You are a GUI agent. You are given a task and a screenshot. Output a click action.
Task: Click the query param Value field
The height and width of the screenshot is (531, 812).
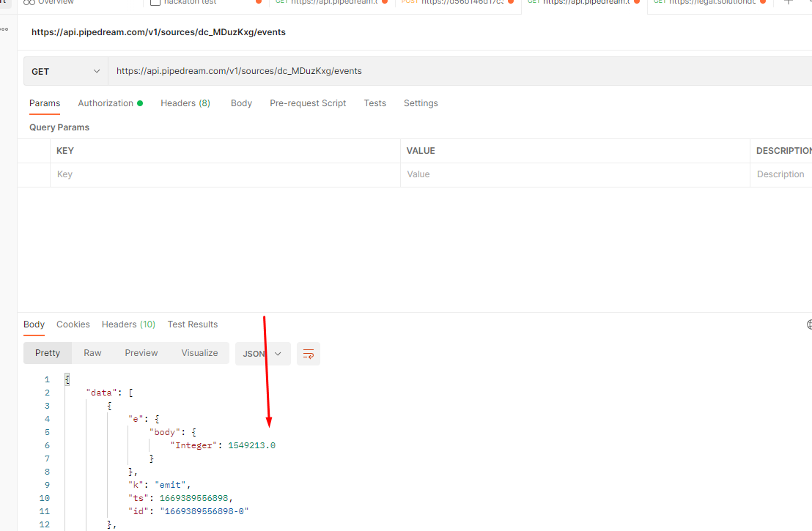(575, 174)
